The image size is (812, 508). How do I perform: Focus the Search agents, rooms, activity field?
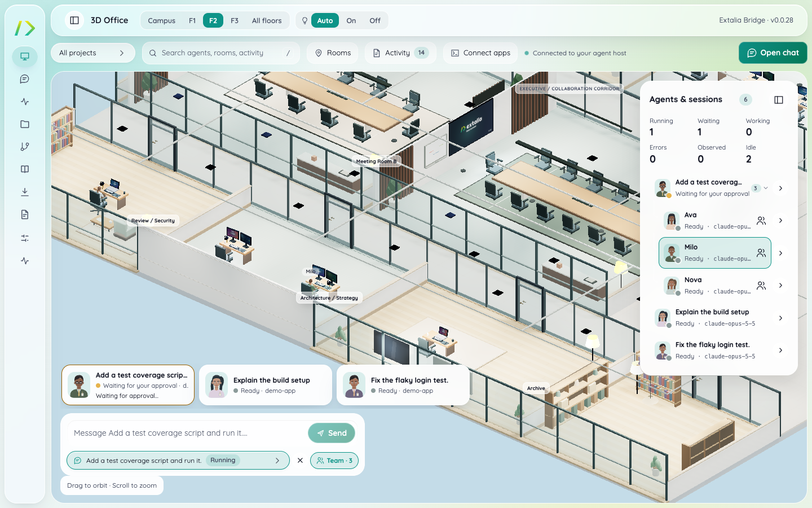[x=220, y=53]
